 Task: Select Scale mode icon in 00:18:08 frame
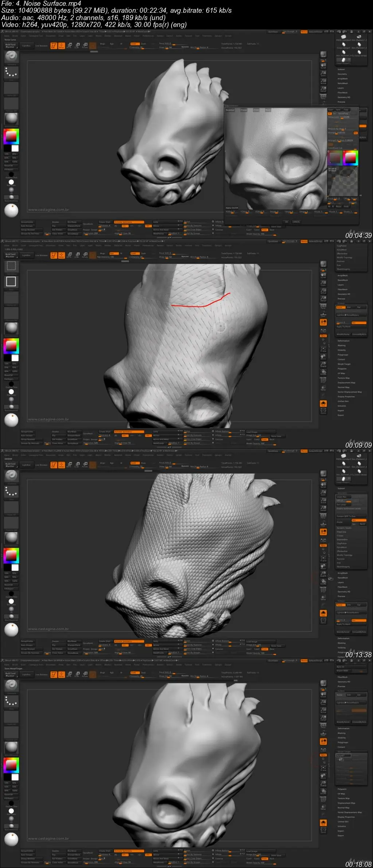pos(77,674)
